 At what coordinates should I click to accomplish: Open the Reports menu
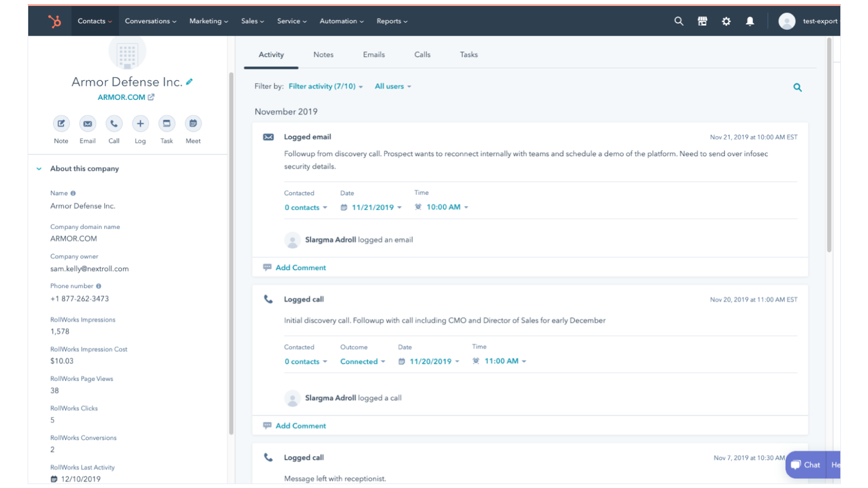click(392, 21)
